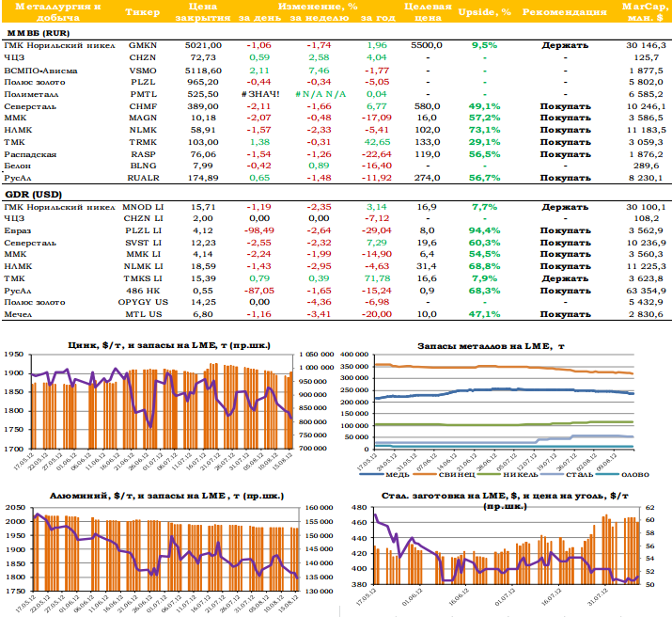Click the Полюс золото name in GDR section
The image size is (672, 617).
34,302
